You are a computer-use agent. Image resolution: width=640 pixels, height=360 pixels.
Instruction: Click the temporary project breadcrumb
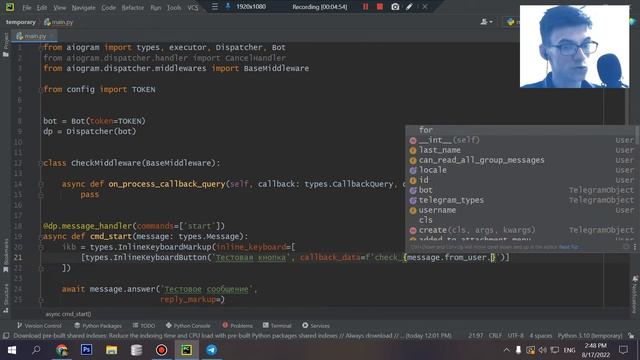point(21,22)
